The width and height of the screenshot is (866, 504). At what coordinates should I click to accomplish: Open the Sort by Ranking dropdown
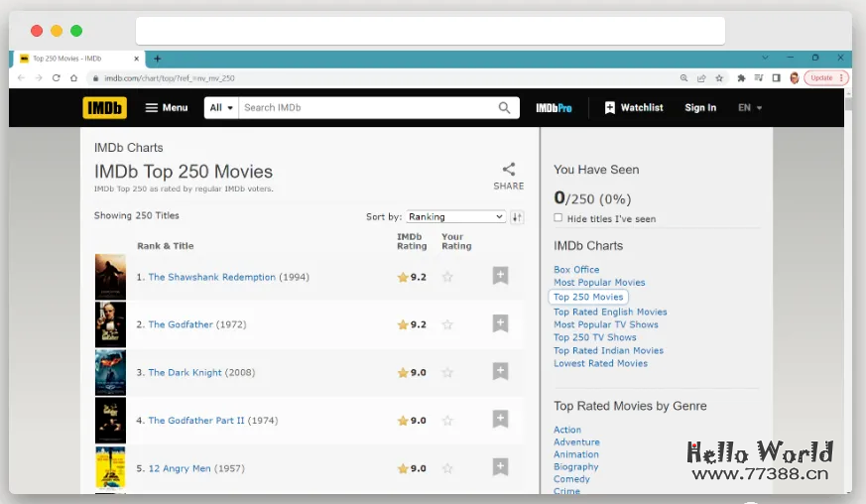tap(455, 217)
